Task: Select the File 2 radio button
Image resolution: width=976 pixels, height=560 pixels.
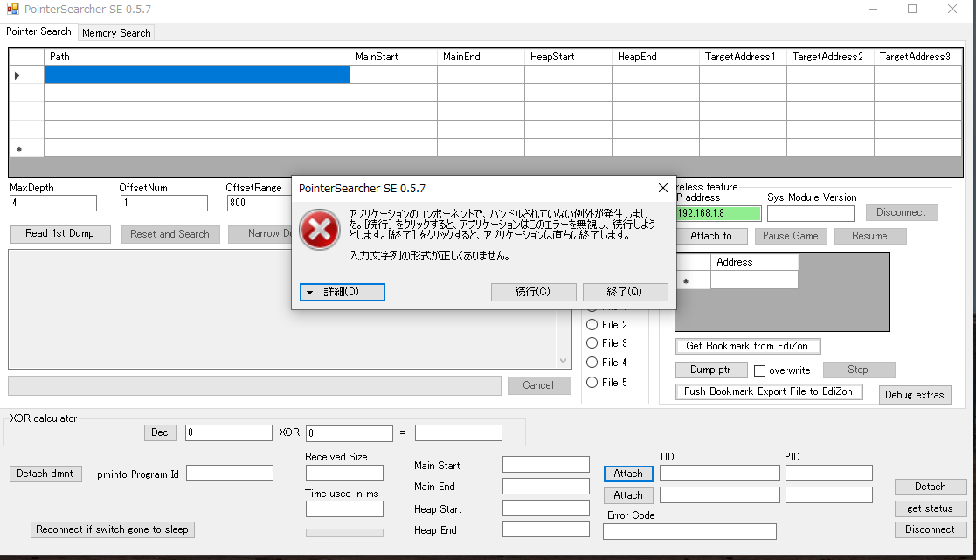Action: 607,325
